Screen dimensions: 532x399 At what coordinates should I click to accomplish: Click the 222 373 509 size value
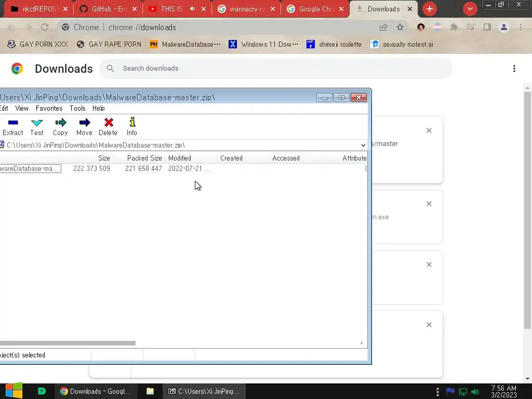pos(91,169)
